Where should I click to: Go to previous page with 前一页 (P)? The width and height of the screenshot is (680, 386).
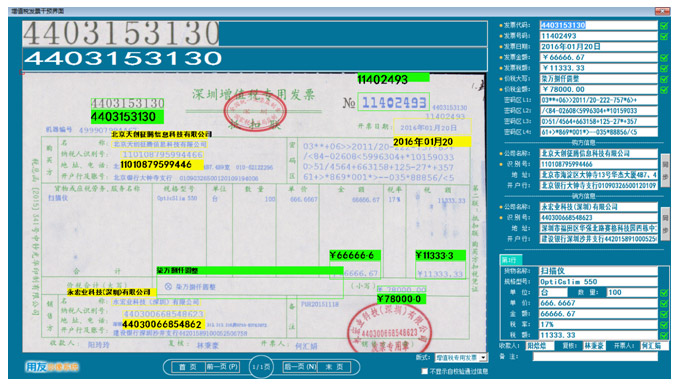[x=222, y=367]
